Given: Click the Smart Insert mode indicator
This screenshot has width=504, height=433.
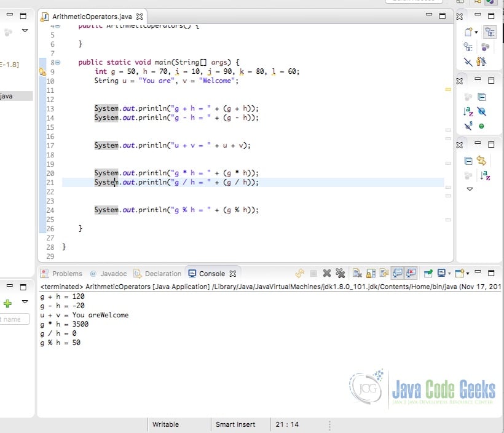Looking at the screenshot, I should pyautogui.click(x=235, y=424).
